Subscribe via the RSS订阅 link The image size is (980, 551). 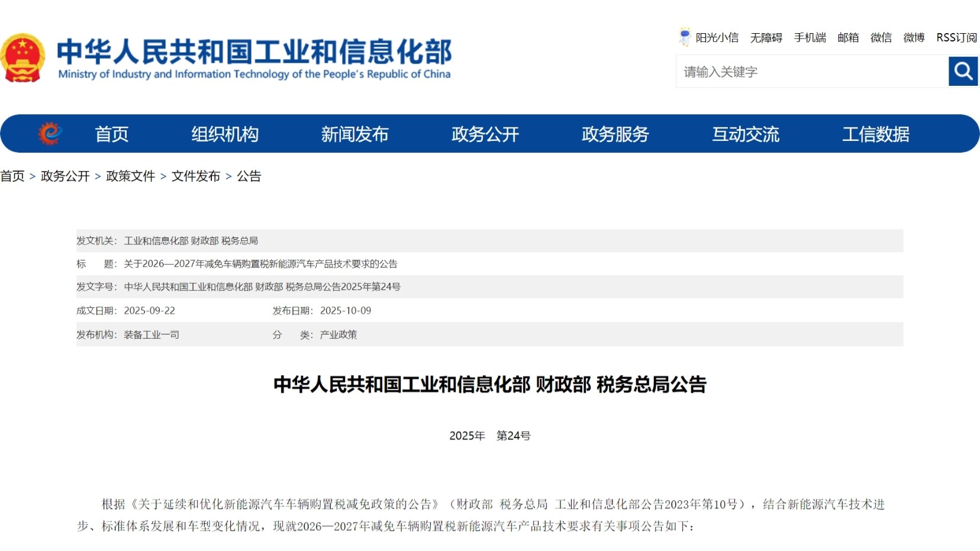(956, 38)
